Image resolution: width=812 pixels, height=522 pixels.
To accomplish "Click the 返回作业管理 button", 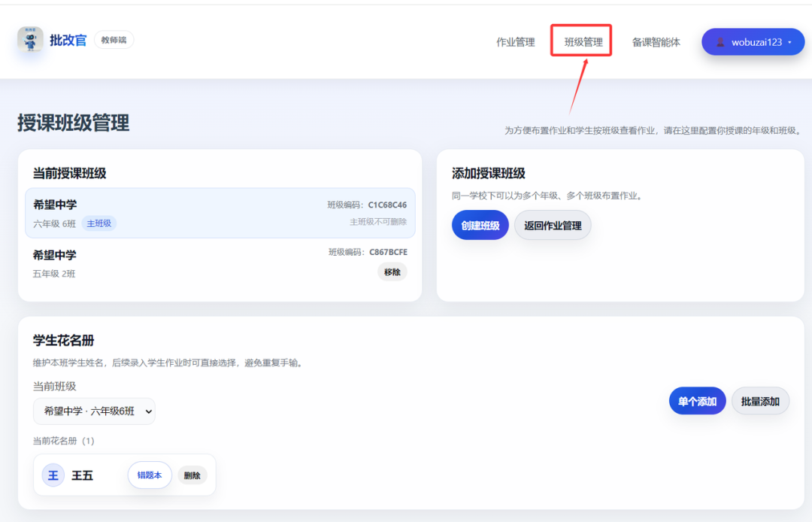I will point(553,225).
